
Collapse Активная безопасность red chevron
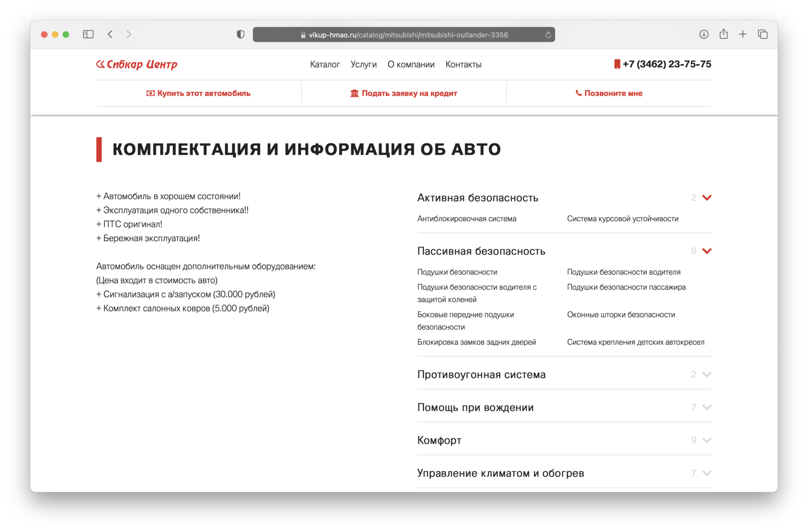(707, 198)
